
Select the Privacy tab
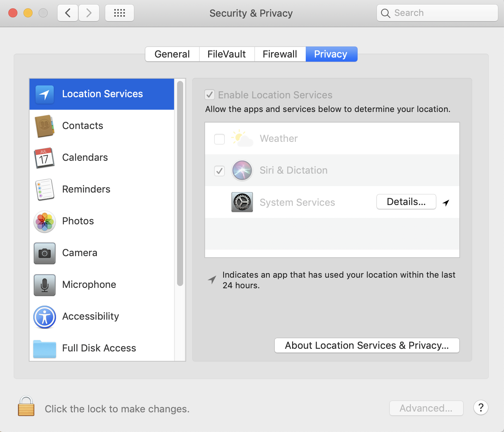point(331,54)
